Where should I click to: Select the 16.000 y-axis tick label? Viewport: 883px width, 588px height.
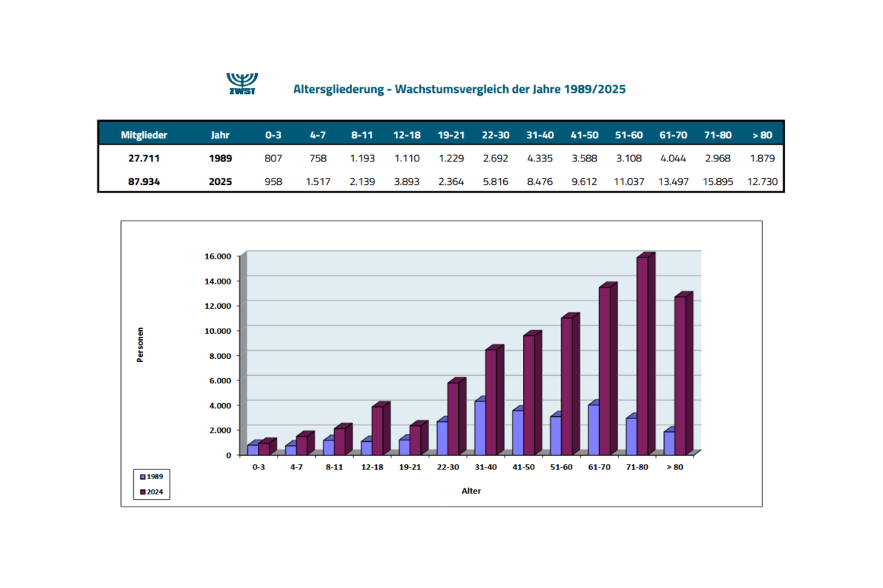(218, 256)
